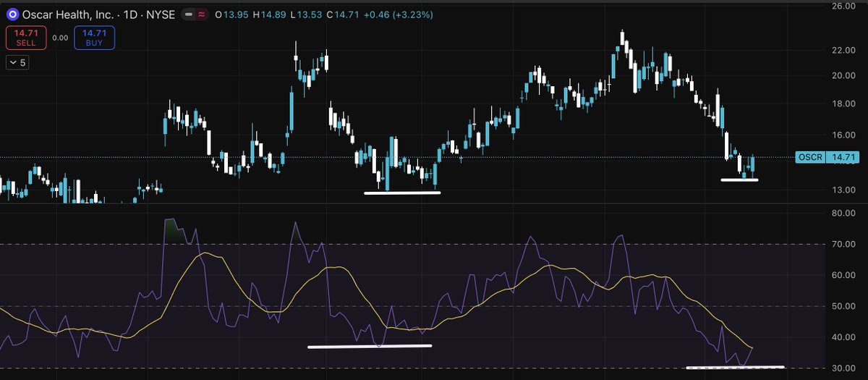Click the 0.00 spread value
Screen dimensions: 868x380
tap(60, 38)
